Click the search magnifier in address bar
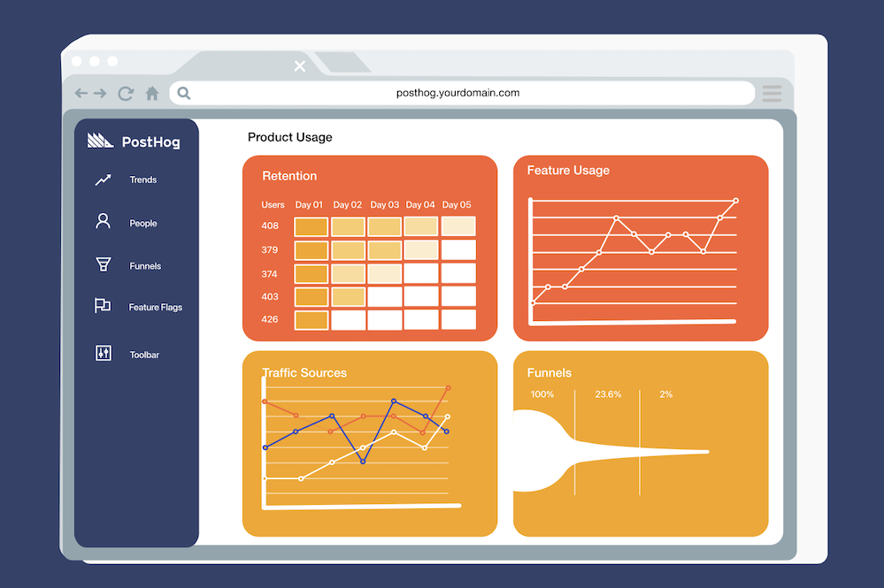Viewport: 884px width, 588px height. [x=184, y=93]
